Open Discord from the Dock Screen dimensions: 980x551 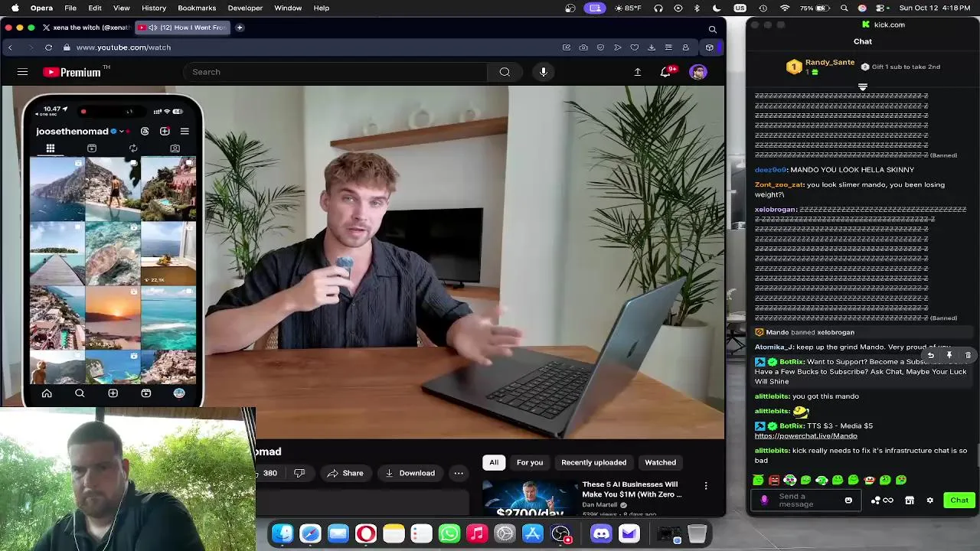point(601,533)
